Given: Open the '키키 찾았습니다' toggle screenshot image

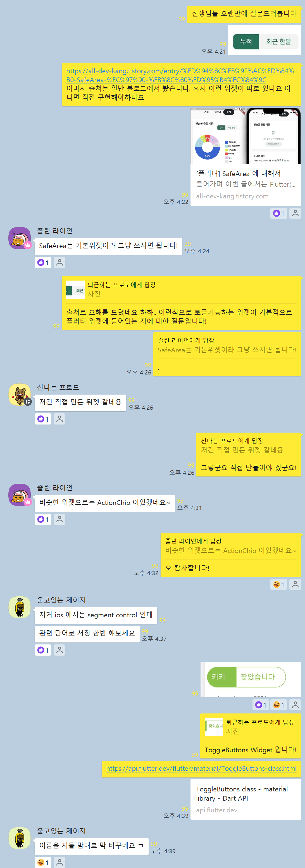Looking at the screenshot, I should pyautogui.click(x=251, y=679).
